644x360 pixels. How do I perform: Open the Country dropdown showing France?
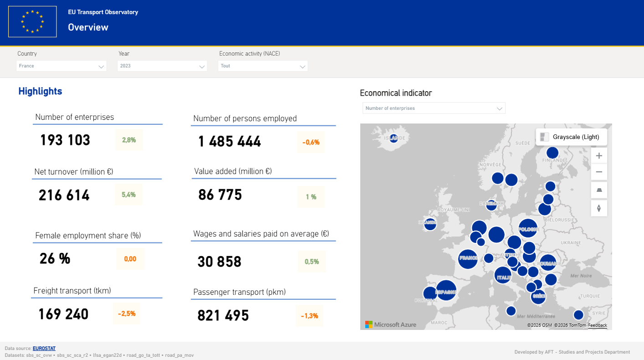coord(61,66)
